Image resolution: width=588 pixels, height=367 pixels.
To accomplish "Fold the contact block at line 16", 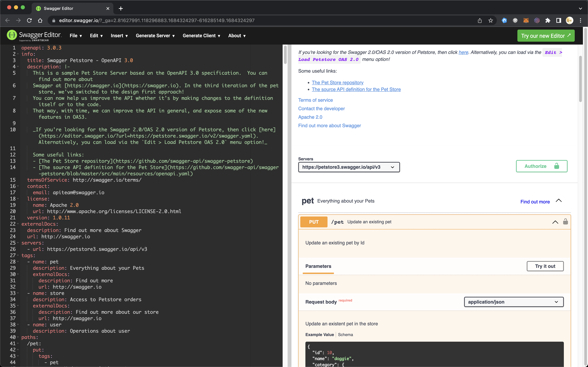I will (x=18, y=186).
